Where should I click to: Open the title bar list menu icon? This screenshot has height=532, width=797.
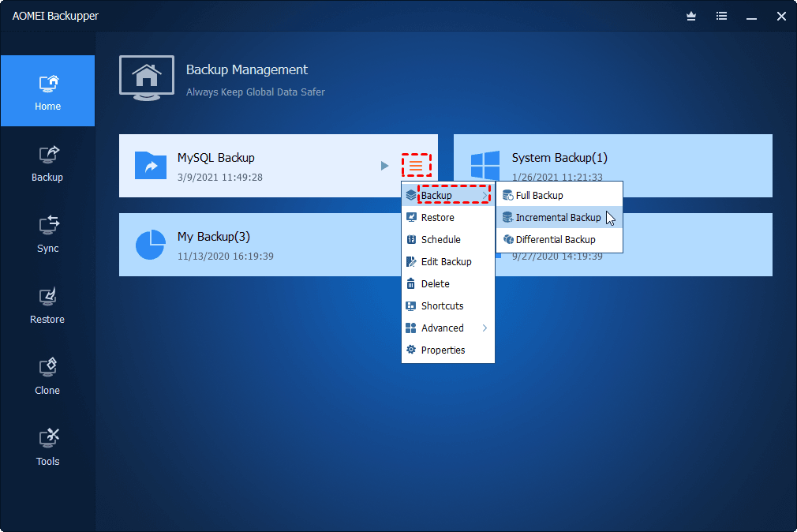(721, 17)
